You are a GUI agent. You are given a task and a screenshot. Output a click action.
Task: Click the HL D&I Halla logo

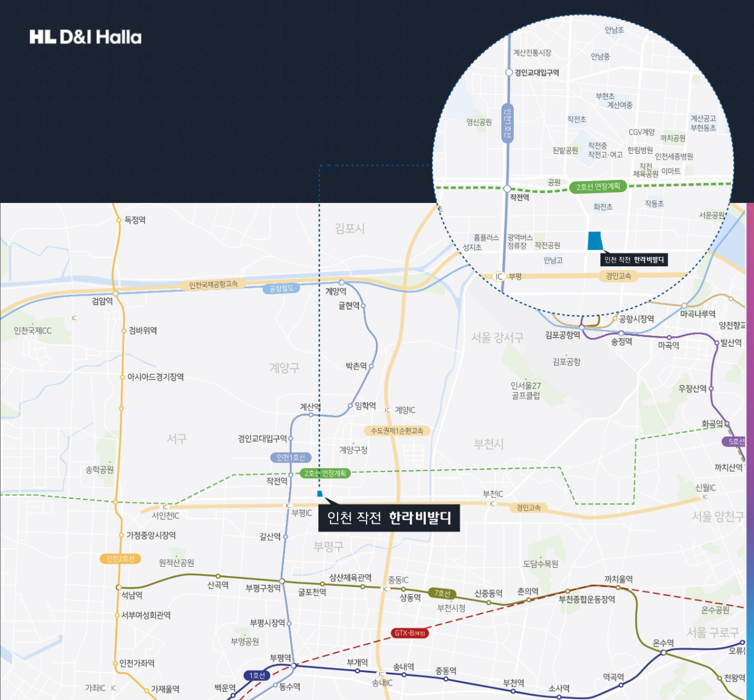tap(85, 37)
